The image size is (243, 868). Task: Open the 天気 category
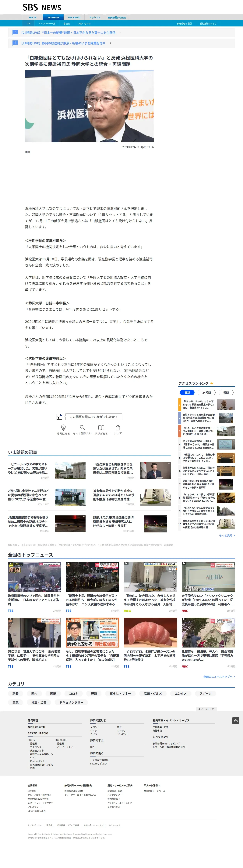point(16,702)
